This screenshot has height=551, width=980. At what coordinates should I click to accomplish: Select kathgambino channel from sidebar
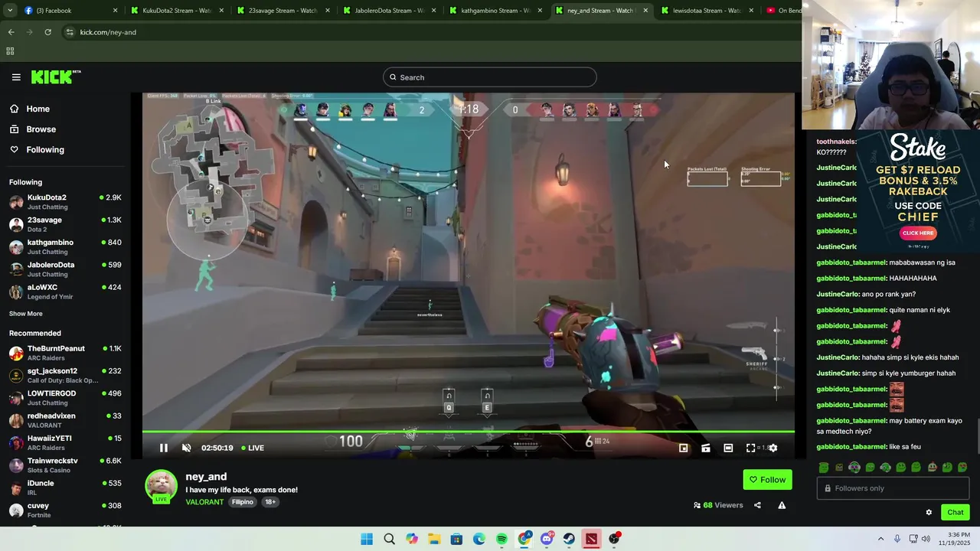coord(65,246)
